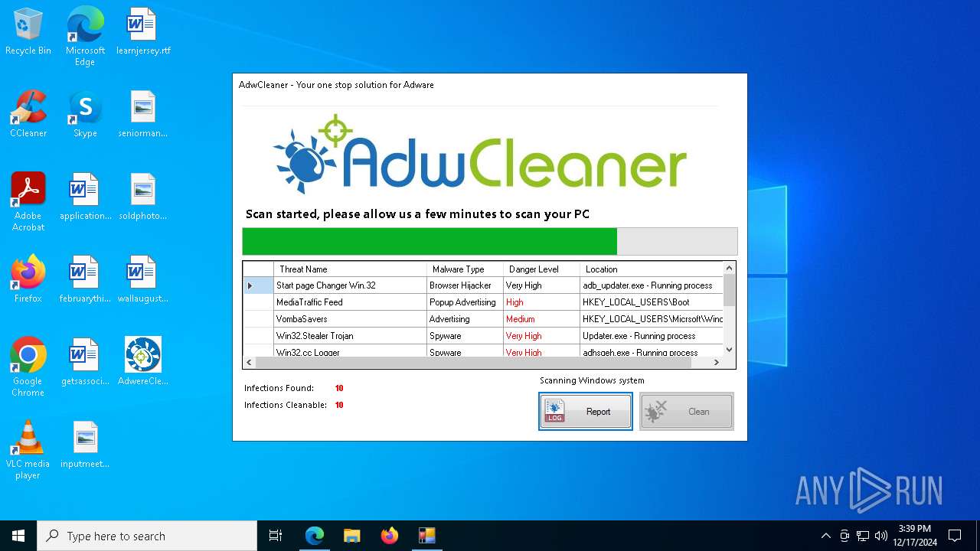980x551 pixels.
Task: Launch Microsoft Edge from the desktop
Action: [x=85, y=36]
